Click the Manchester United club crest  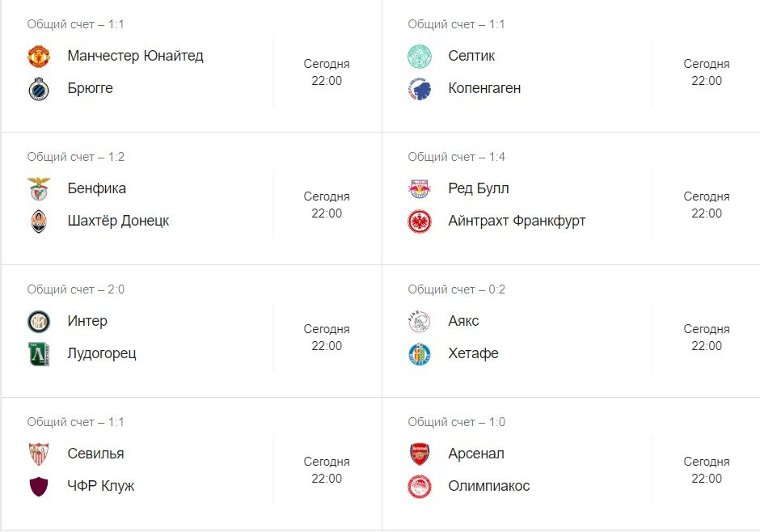click(x=39, y=56)
